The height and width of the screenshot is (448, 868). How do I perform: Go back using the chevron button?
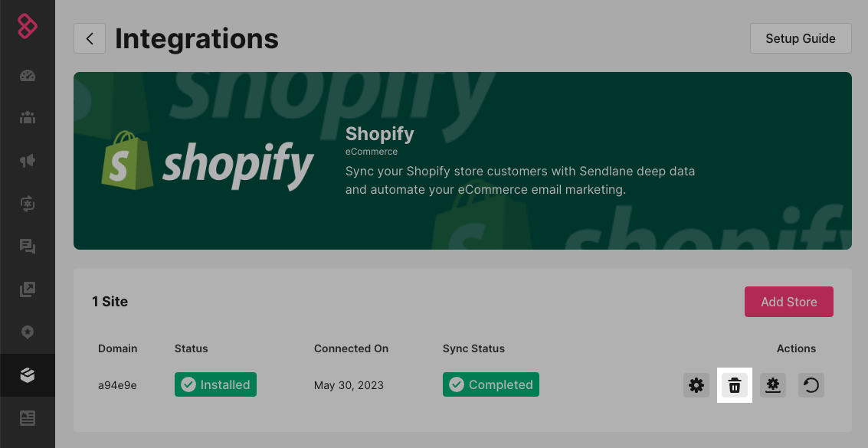point(90,38)
